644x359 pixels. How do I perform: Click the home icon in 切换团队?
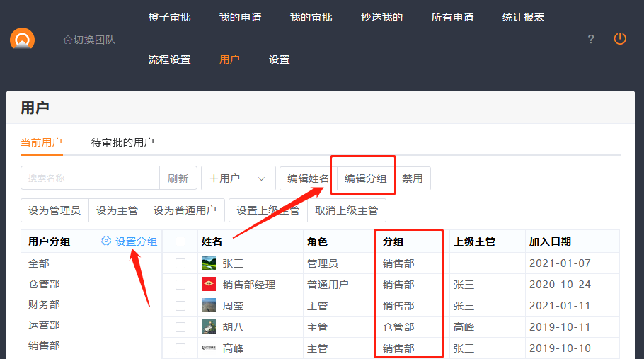pyautogui.click(x=68, y=40)
